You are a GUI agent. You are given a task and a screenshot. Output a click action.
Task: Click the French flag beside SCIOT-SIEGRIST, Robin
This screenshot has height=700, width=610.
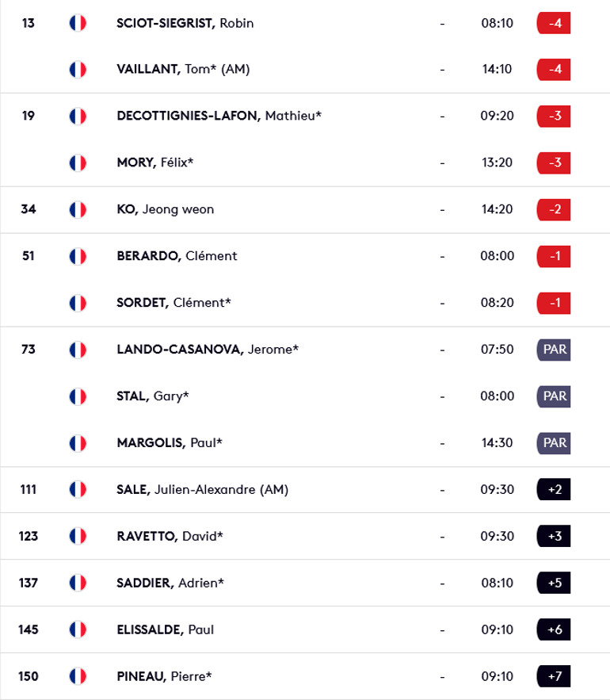[78, 23]
